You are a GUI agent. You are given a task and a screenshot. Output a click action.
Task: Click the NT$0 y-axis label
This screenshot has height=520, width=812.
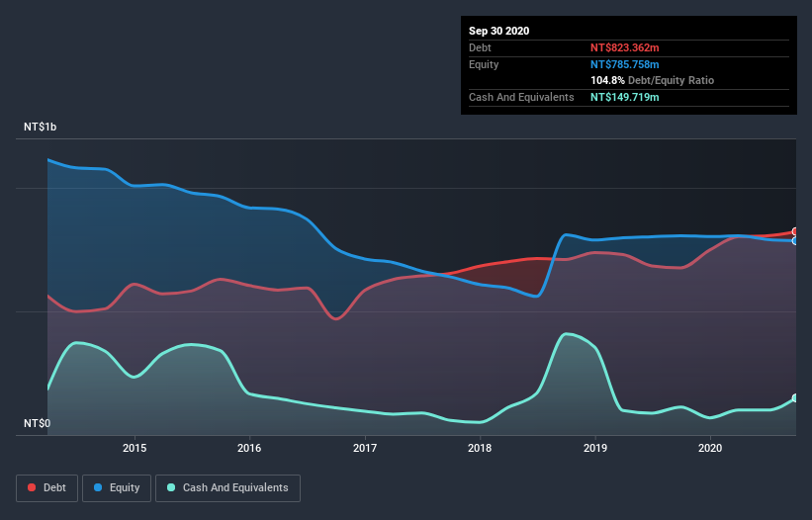[x=38, y=423]
